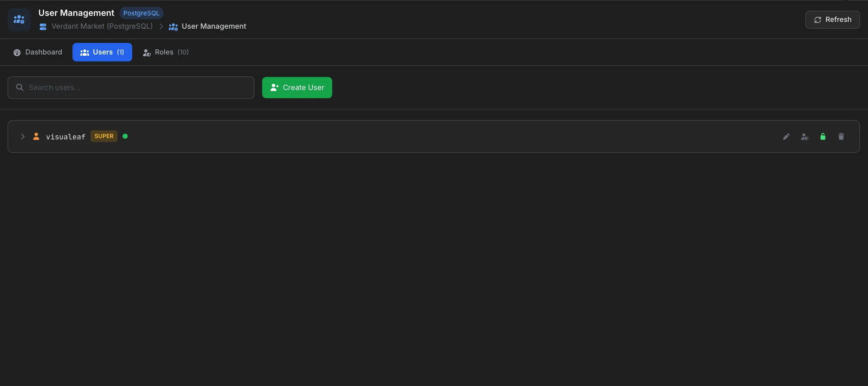868x386 pixels.
Task: Click the Create User button
Action: 297,87
